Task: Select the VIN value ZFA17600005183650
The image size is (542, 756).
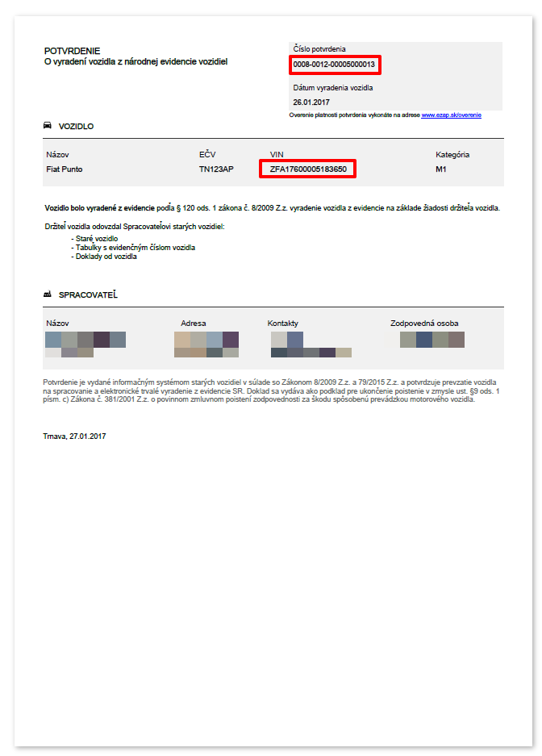Action: (308, 169)
